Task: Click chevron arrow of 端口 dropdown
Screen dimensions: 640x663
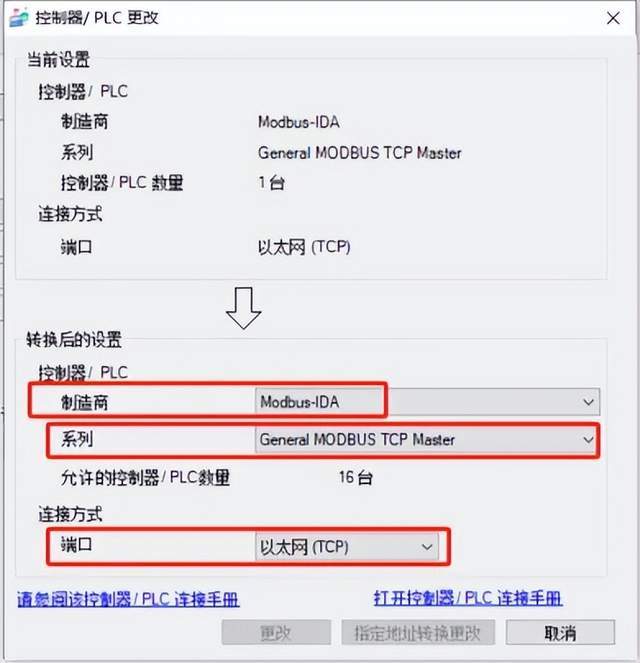Action: [427, 547]
